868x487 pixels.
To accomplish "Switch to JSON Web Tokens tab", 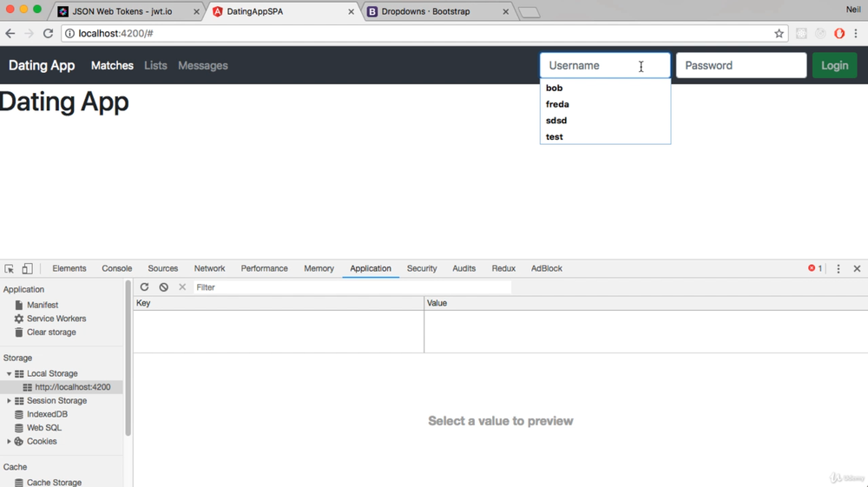I will tap(122, 11).
